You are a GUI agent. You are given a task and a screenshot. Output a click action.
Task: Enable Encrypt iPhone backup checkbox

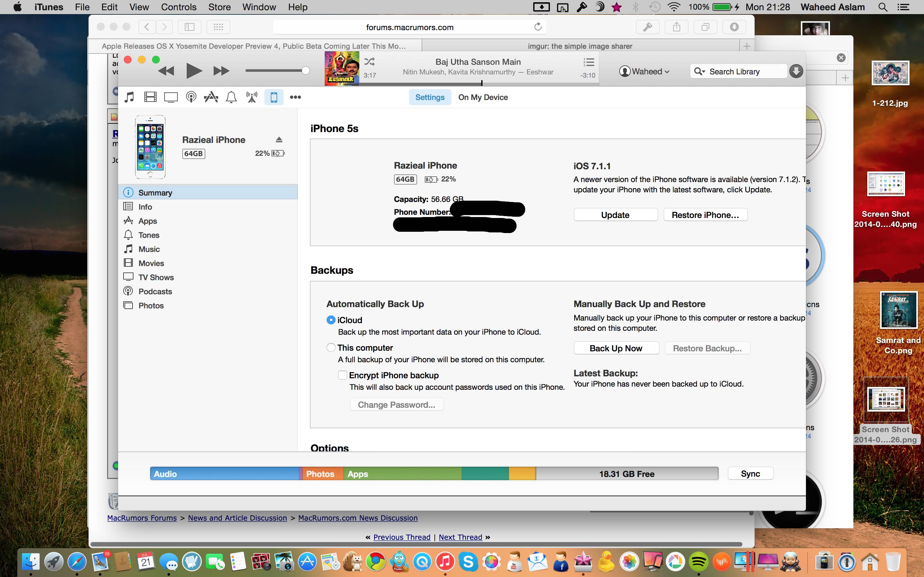pyautogui.click(x=343, y=375)
